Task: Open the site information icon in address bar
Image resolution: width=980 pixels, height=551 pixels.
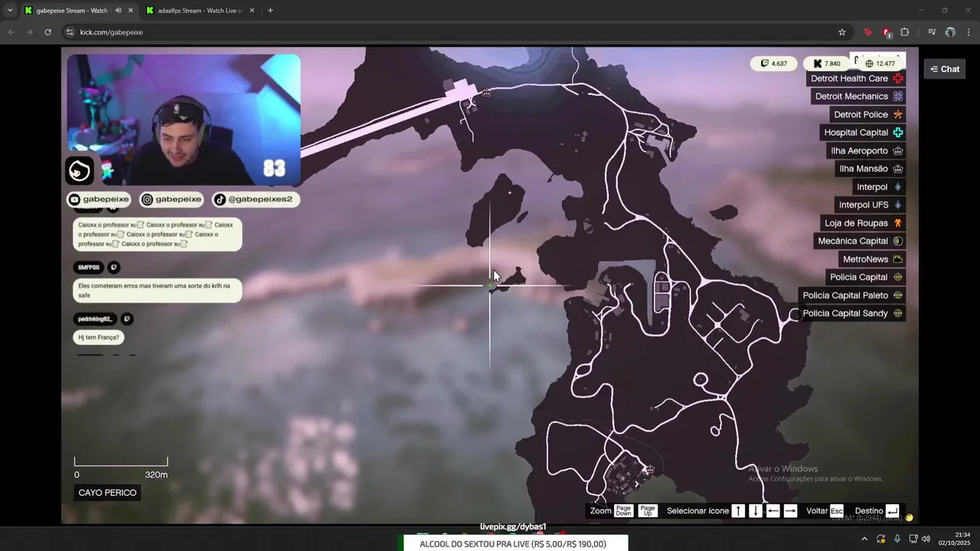Action: [70, 32]
